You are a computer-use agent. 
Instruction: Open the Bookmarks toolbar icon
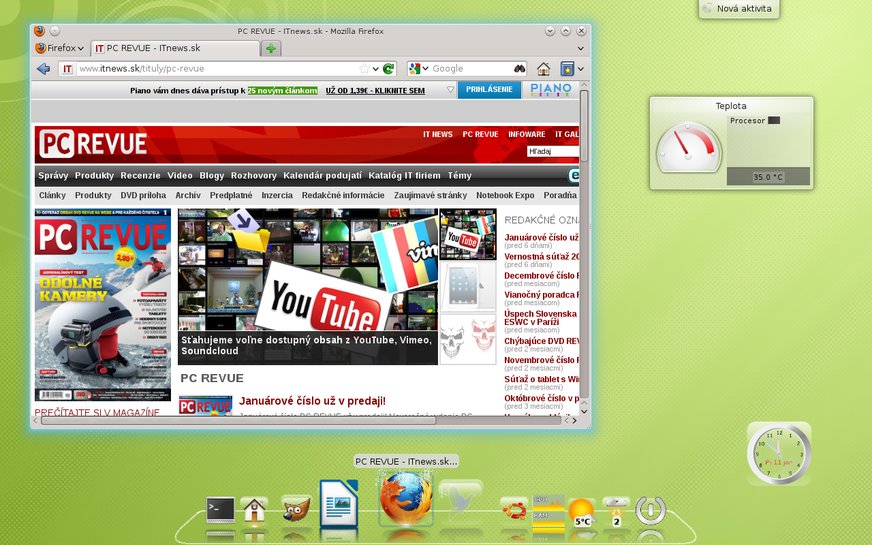click(567, 68)
